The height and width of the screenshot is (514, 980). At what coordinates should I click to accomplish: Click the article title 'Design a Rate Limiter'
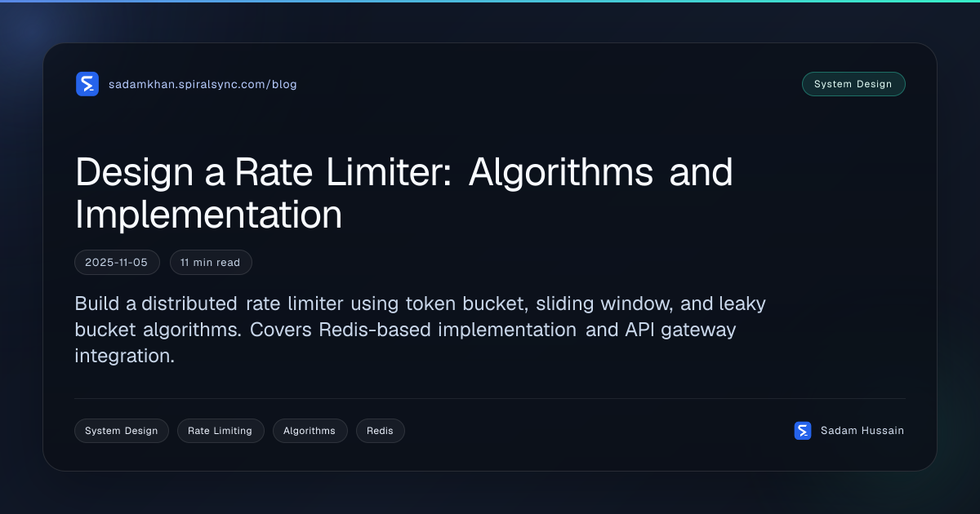coord(404,193)
